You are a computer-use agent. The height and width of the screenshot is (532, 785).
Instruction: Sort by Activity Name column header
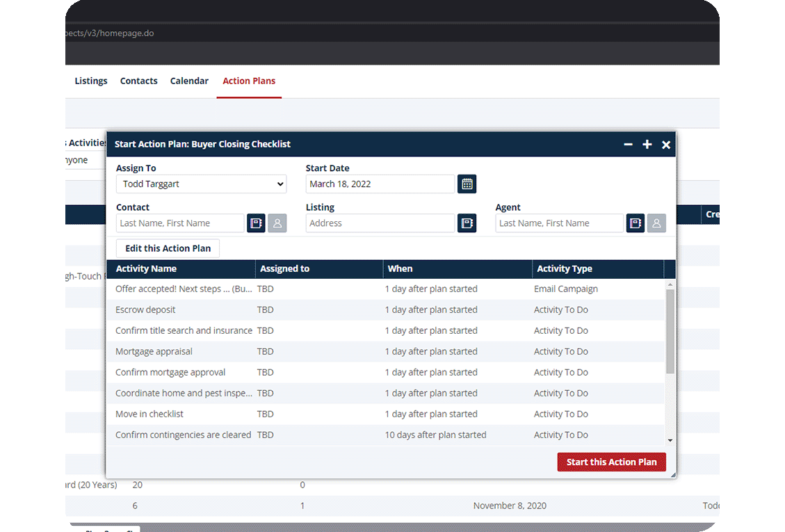click(x=181, y=269)
